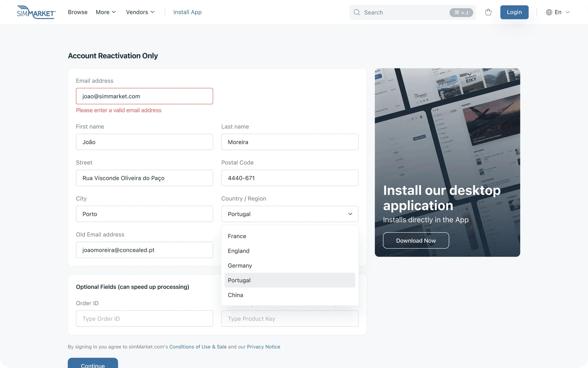The image size is (588, 368).
Task: Click the City input field
Action: [144, 214]
